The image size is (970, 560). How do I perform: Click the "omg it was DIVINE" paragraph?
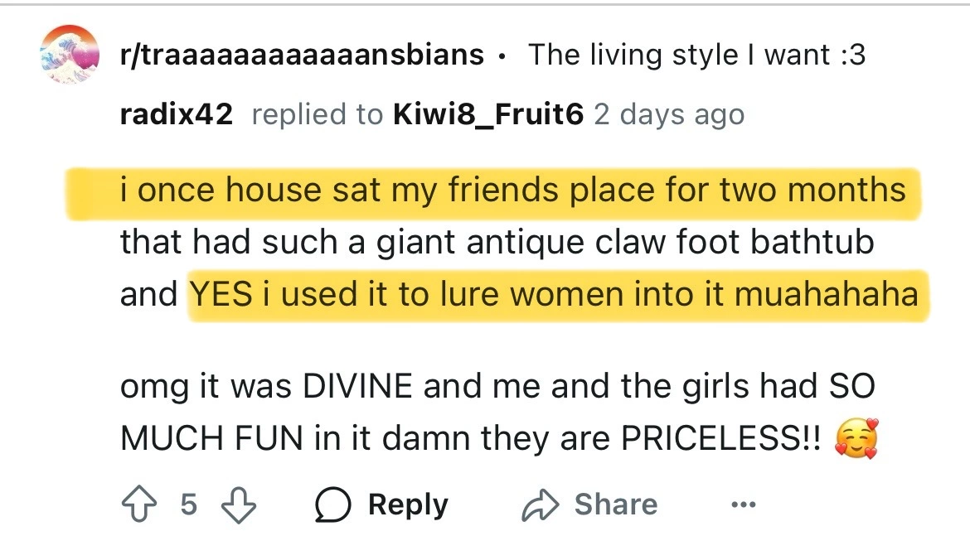498,413
